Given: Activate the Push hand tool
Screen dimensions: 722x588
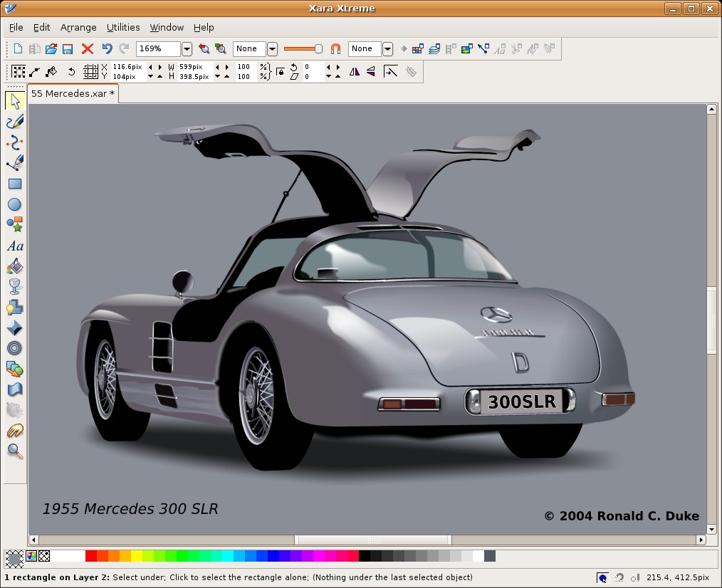Looking at the screenshot, I should 15,431.
